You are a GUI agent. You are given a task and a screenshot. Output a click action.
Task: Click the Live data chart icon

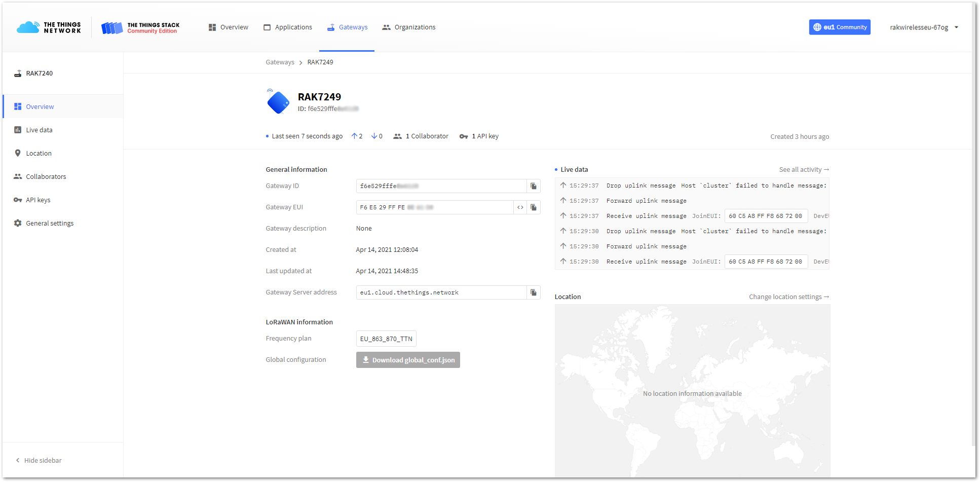point(18,130)
